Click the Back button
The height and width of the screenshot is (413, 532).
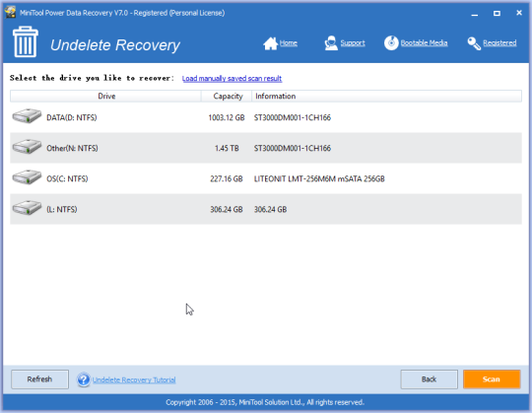tap(429, 379)
